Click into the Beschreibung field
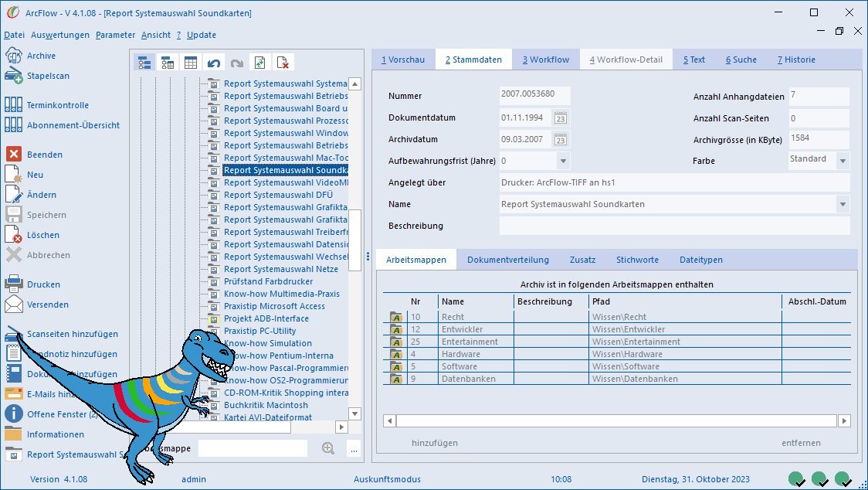 [x=674, y=226]
